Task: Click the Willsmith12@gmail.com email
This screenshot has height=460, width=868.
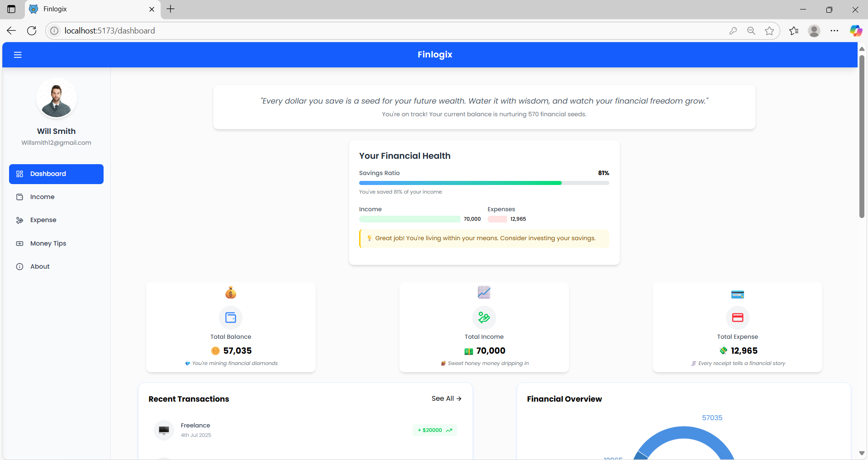Action: click(56, 142)
